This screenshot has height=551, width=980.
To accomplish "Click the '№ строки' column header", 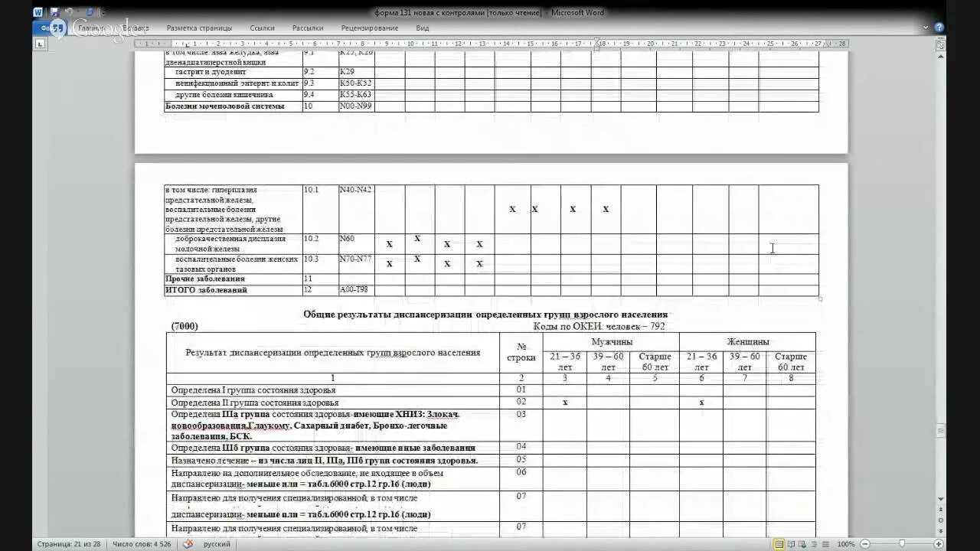I will [x=521, y=353].
